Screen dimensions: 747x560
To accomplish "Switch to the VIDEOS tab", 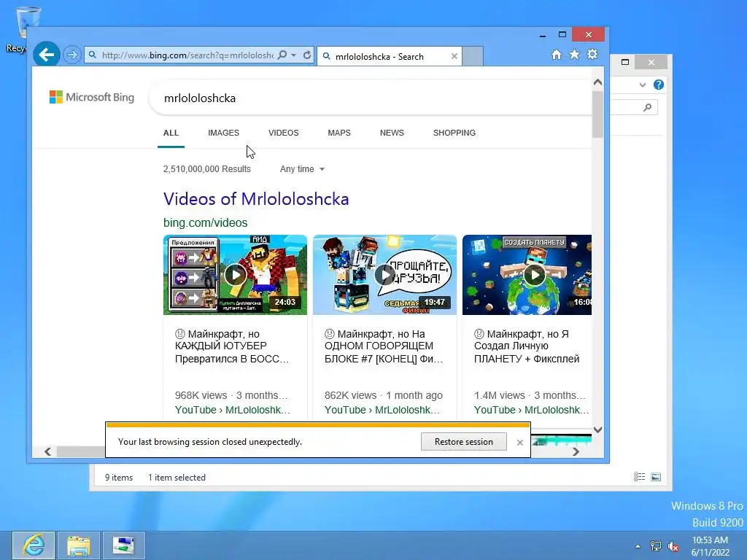I will click(284, 133).
